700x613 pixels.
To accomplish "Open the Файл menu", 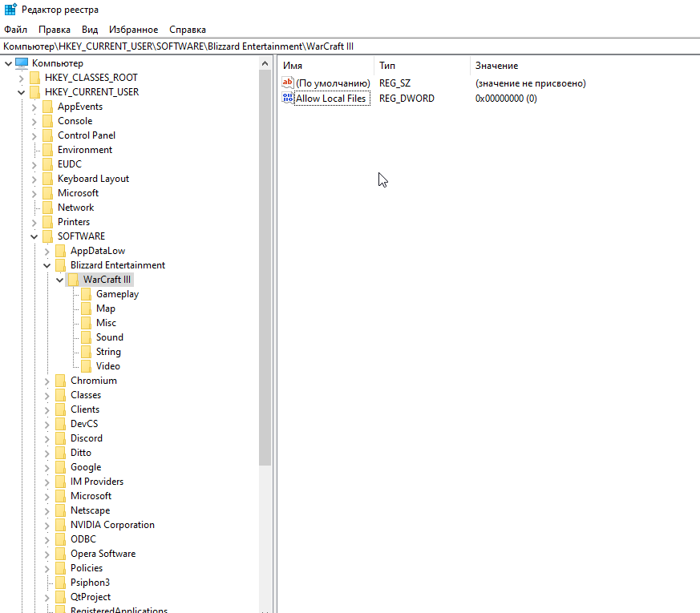I will click(x=15, y=30).
